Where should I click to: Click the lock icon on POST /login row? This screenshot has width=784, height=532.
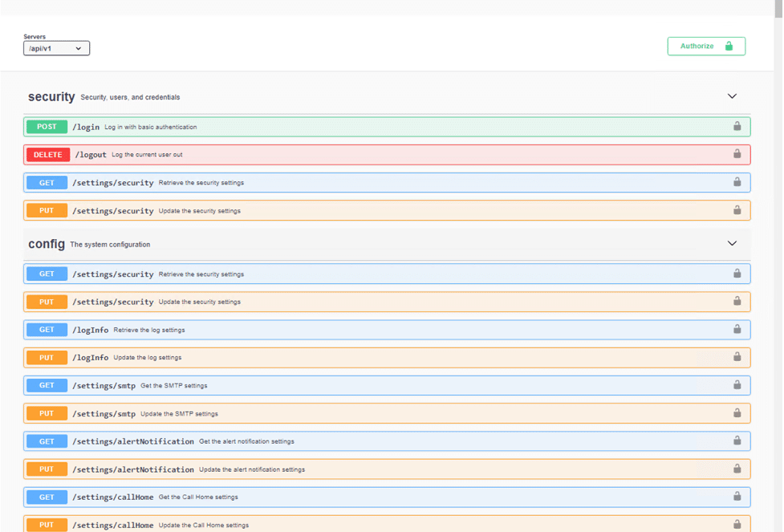(737, 126)
